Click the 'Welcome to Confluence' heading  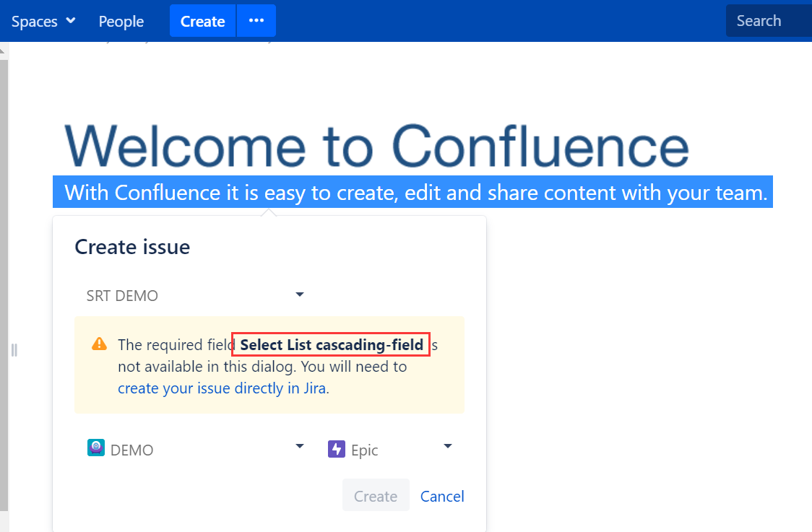(x=376, y=147)
